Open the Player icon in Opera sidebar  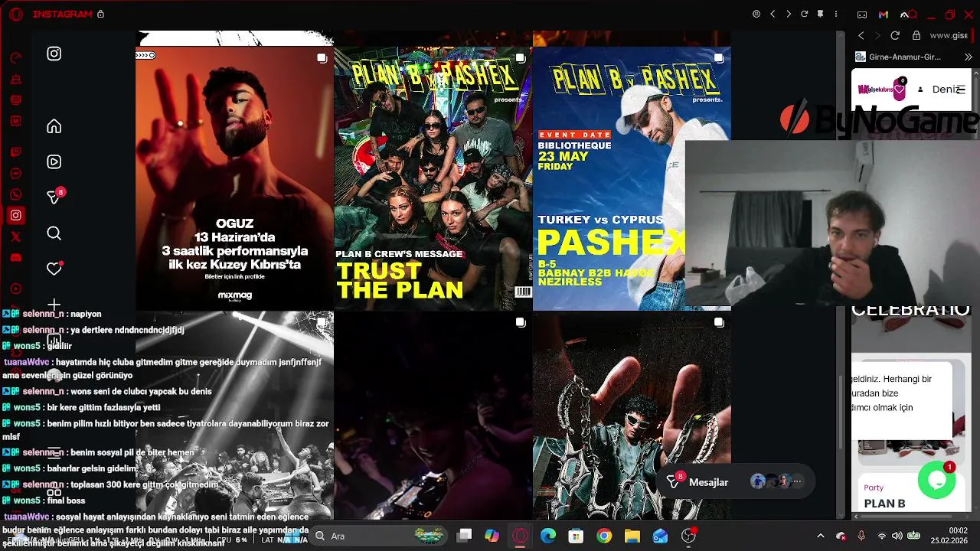[15, 289]
